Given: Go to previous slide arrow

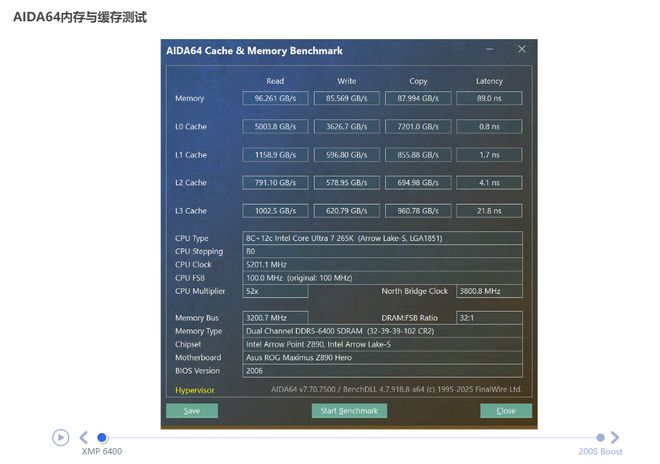Looking at the screenshot, I should pyautogui.click(x=83, y=437).
